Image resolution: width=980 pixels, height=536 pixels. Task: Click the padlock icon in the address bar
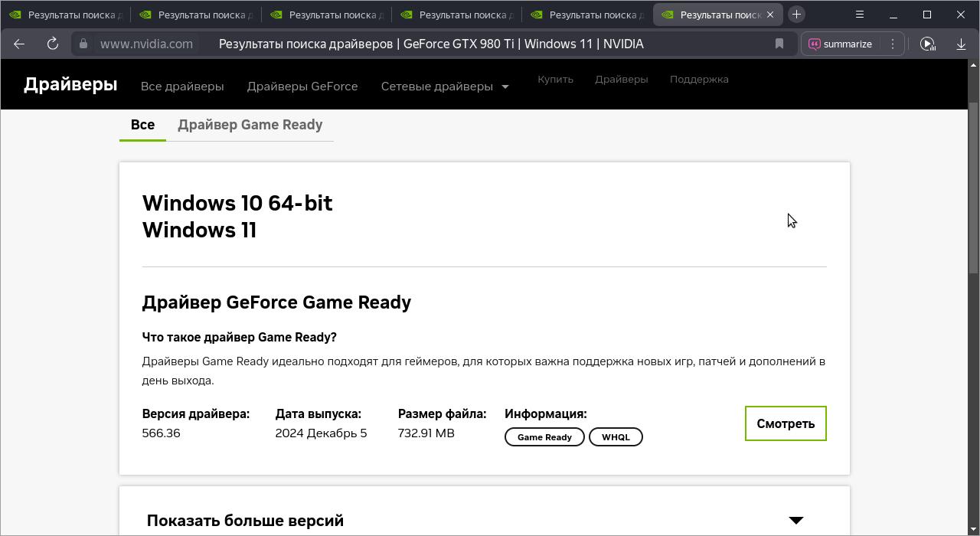(x=83, y=44)
